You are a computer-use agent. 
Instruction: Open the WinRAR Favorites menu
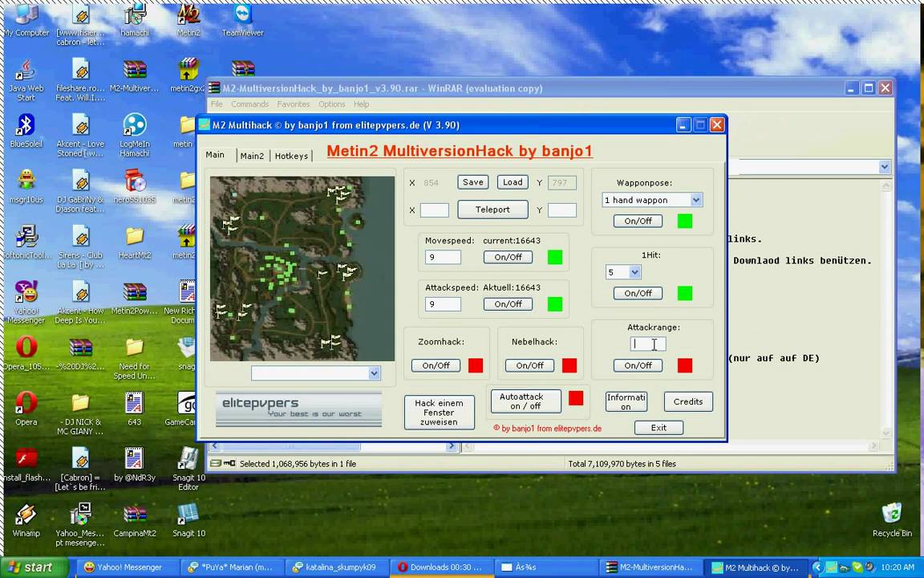point(294,104)
